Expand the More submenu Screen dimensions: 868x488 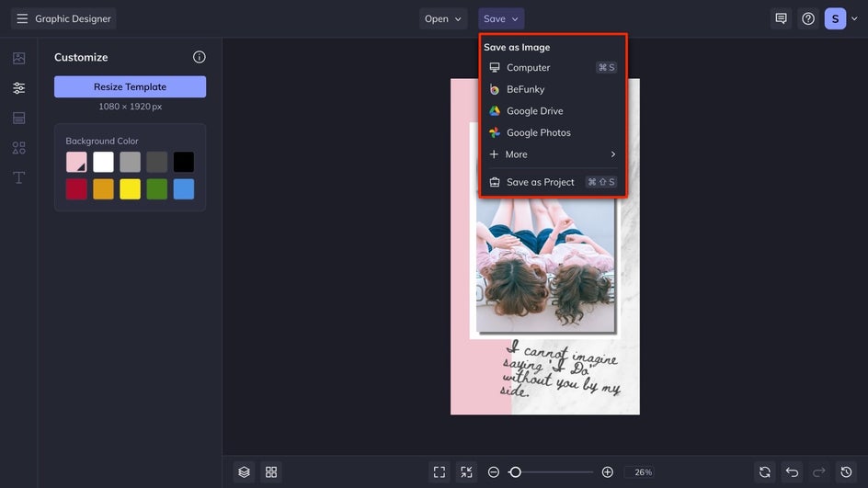[553, 154]
